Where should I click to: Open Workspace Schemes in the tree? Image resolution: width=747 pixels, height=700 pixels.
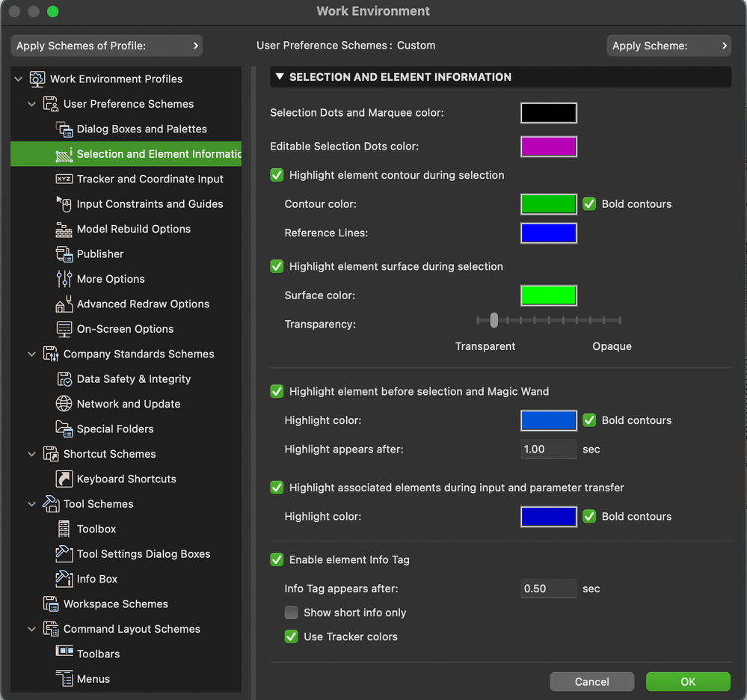115,604
